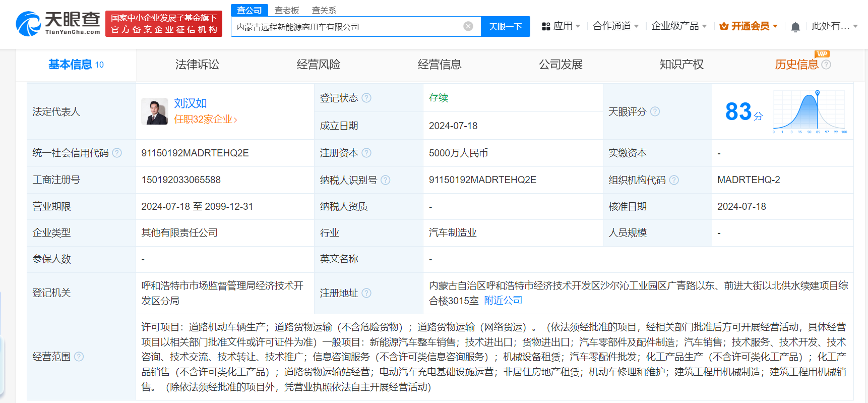Click the red 国家中小企业发展子基金 banner
The image size is (868, 403).
164,24
